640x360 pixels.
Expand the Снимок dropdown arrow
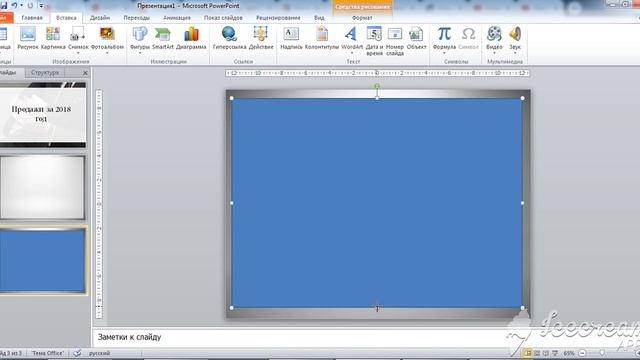point(78,53)
